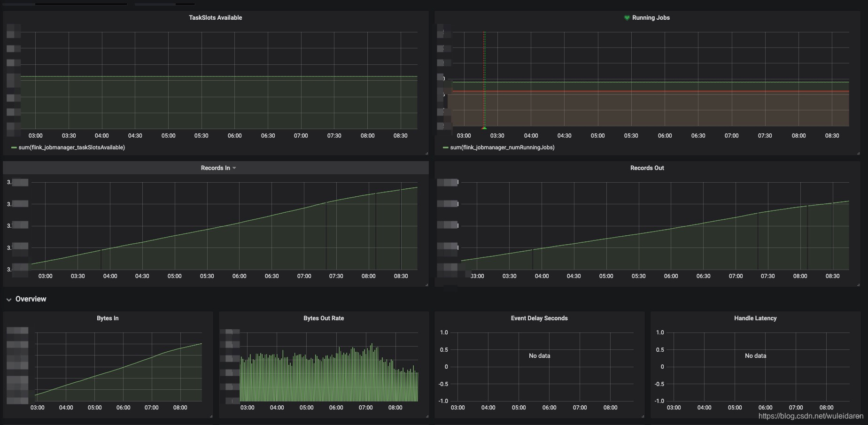
Task: Click the Records In panel resize handle
Action: [x=426, y=285]
